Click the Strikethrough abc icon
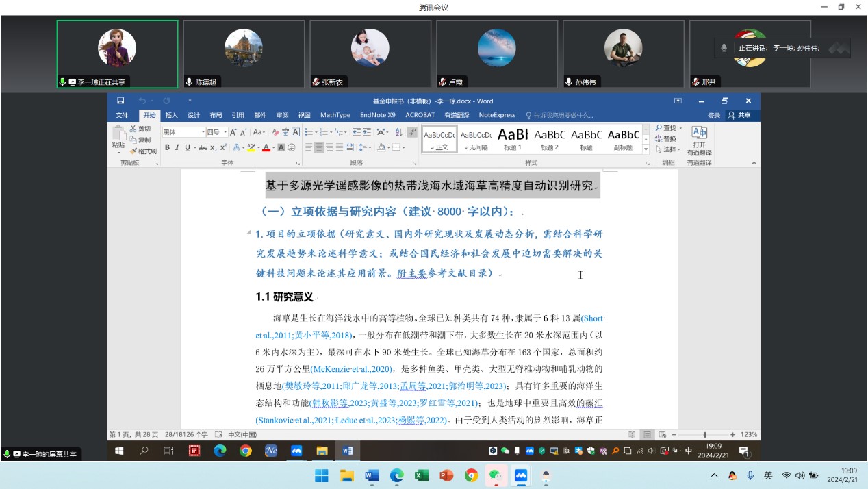 tap(203, 147)
